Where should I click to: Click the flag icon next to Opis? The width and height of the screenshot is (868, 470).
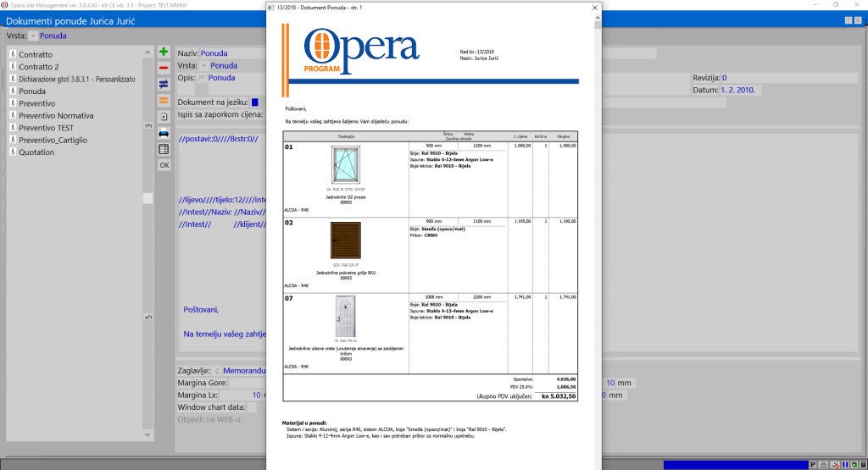point(203,78)
